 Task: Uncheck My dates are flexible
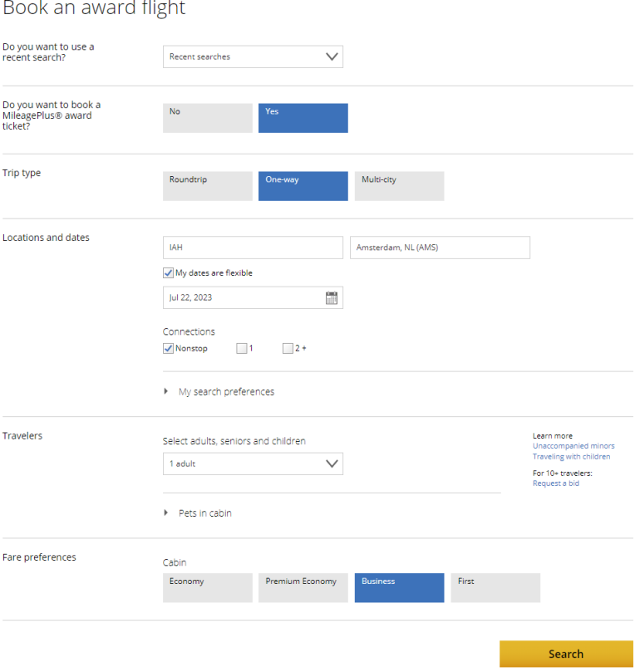click(x=169, y=273)
